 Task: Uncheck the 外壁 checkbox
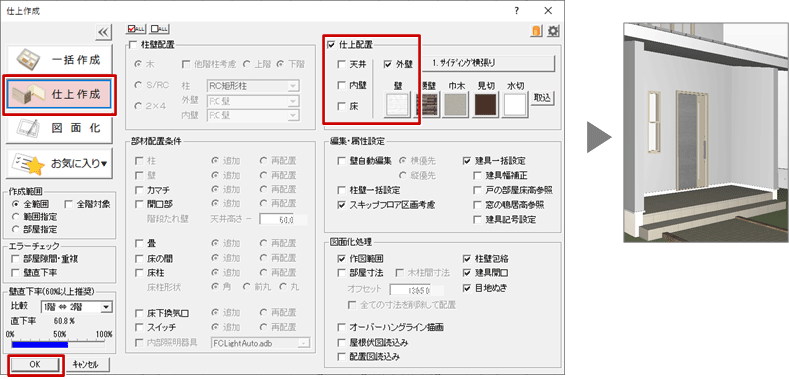tap(387, 64)
